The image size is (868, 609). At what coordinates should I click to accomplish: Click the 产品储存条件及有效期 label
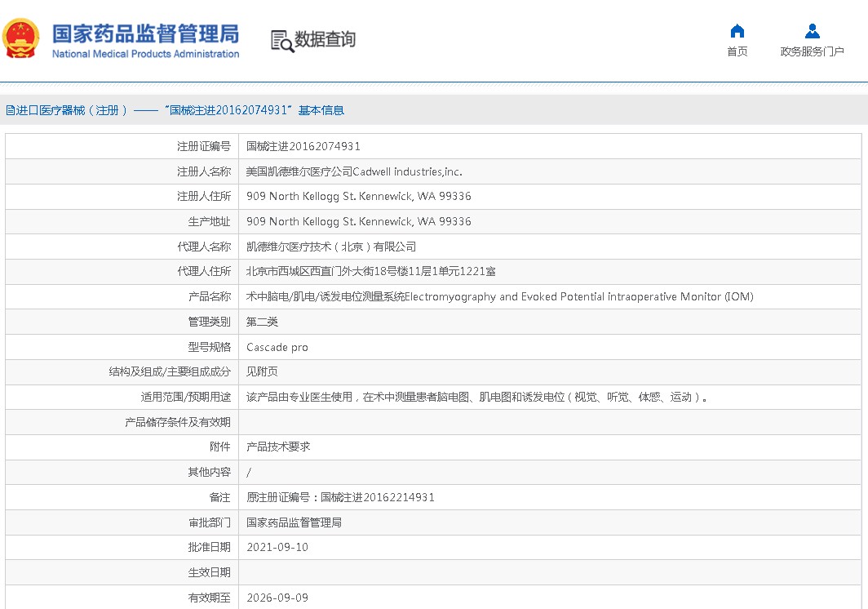tap(178, 422)
